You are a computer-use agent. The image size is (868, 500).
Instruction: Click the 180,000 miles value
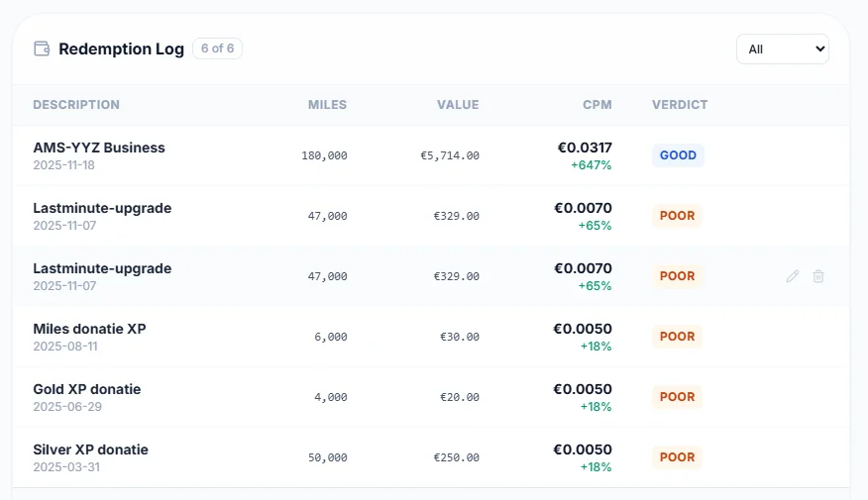tap(324, 156)
